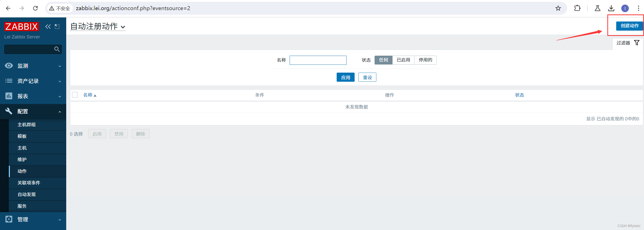Toggle sidebar hide with the square icon

[57, 27]
